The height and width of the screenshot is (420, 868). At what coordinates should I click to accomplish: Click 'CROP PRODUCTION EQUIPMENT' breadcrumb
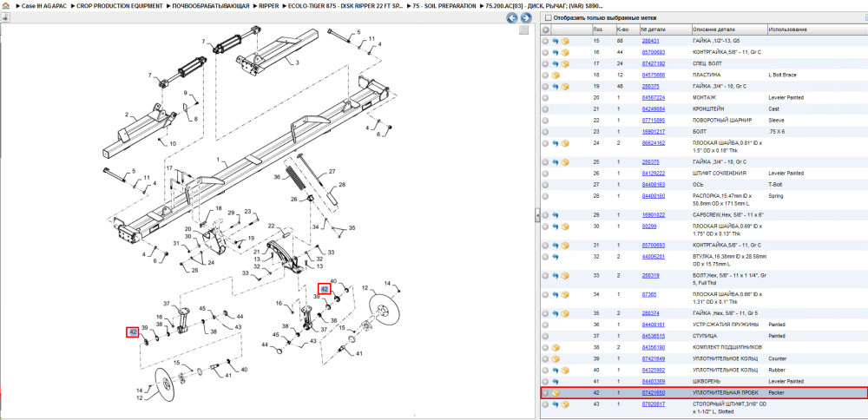(120, 5)
